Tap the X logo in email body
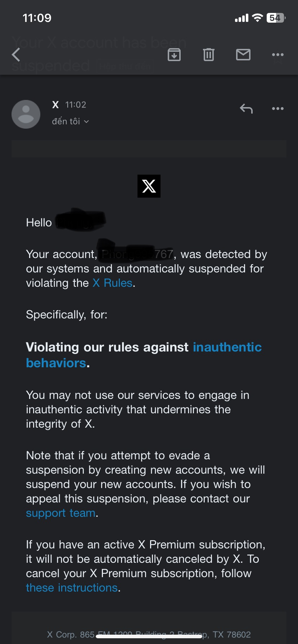 click(x=149, y=186)
